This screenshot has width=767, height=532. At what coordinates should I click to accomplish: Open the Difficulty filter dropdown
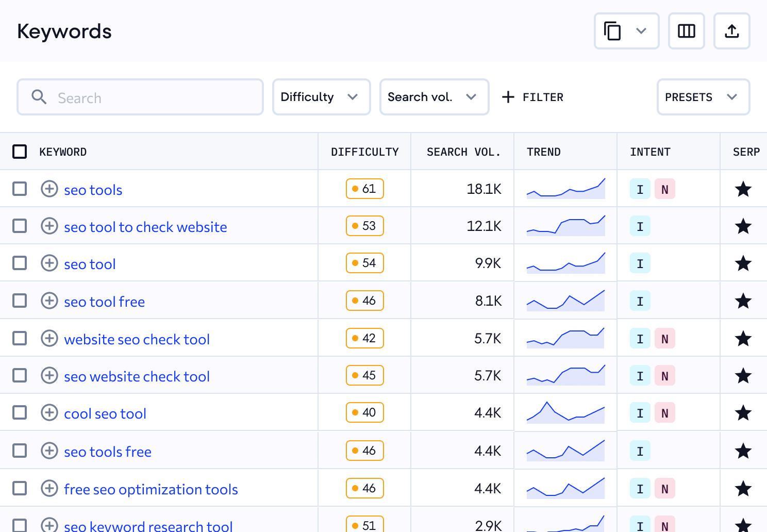[x=322, y=97]
